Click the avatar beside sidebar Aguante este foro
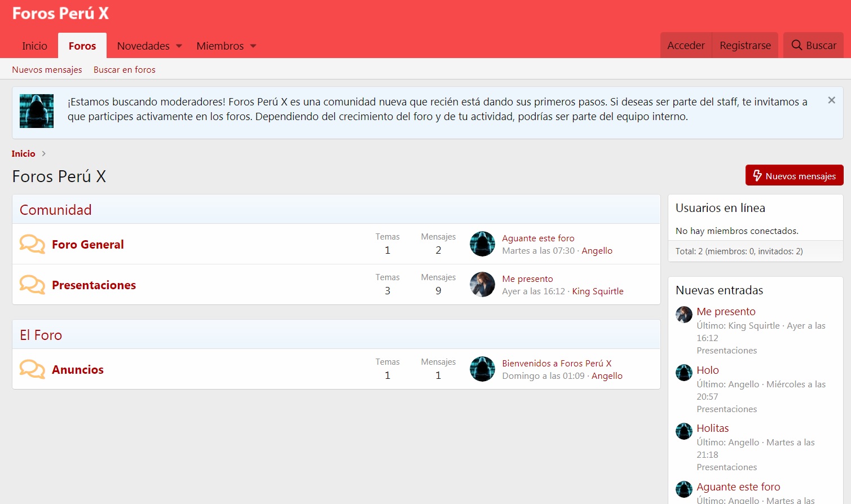The height and width of the screenshot is (504, 851). [684, 489]
